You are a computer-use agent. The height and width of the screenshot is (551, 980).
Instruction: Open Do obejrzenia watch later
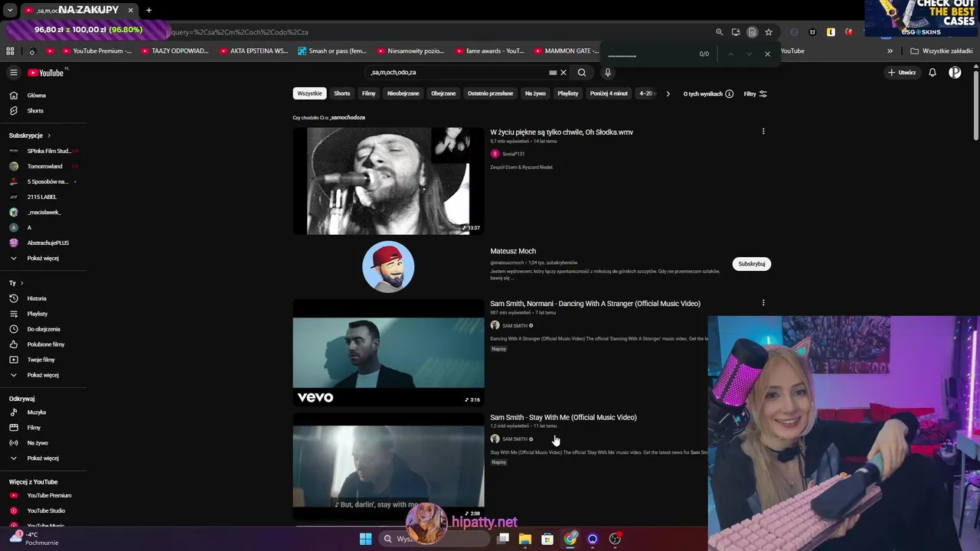pos(43,329)
